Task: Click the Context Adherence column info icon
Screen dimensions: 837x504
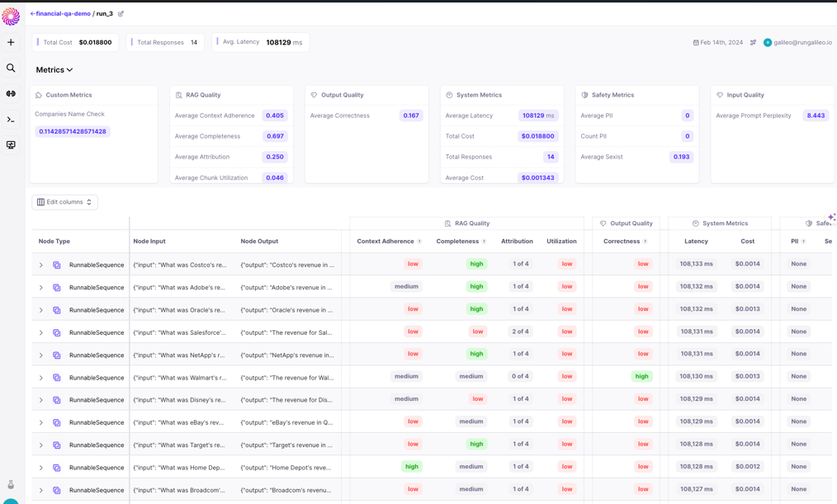Action: pyautogui.click(x=419, y=242)
